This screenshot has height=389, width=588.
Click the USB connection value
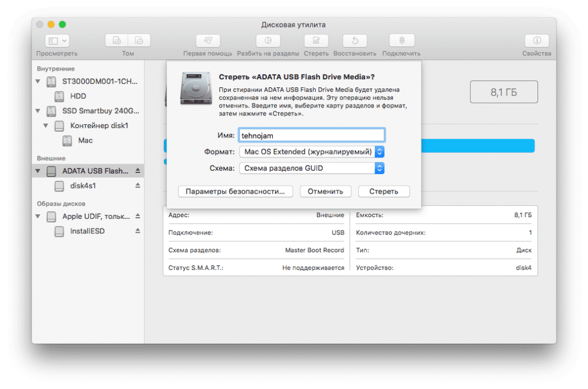tap(338, 233)
